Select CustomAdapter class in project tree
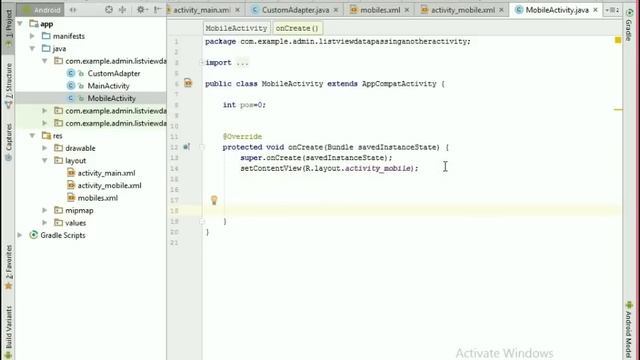This screenshot has width=640, height=360. click(113, 73)
